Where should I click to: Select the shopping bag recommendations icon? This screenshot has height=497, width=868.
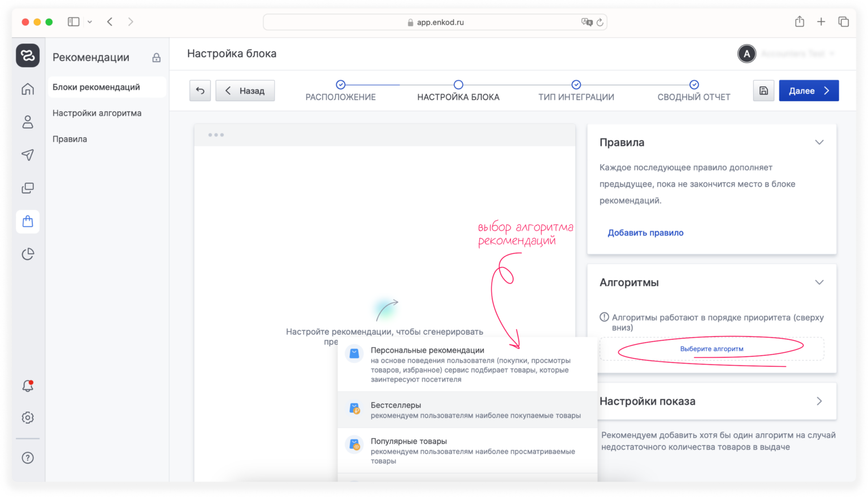(28, 221)
